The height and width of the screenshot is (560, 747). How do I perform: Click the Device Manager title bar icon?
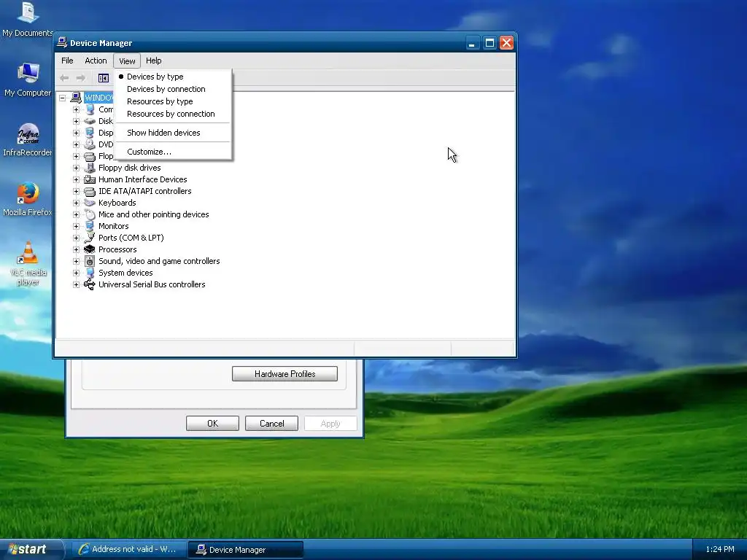click(x=62, y=42)
